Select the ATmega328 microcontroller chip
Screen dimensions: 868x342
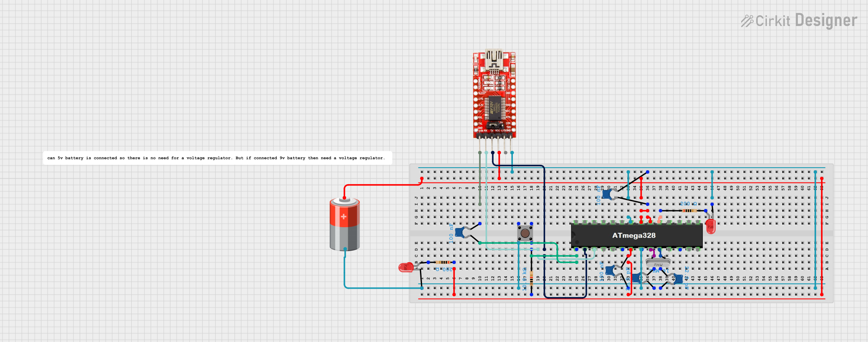coord(636,236)
